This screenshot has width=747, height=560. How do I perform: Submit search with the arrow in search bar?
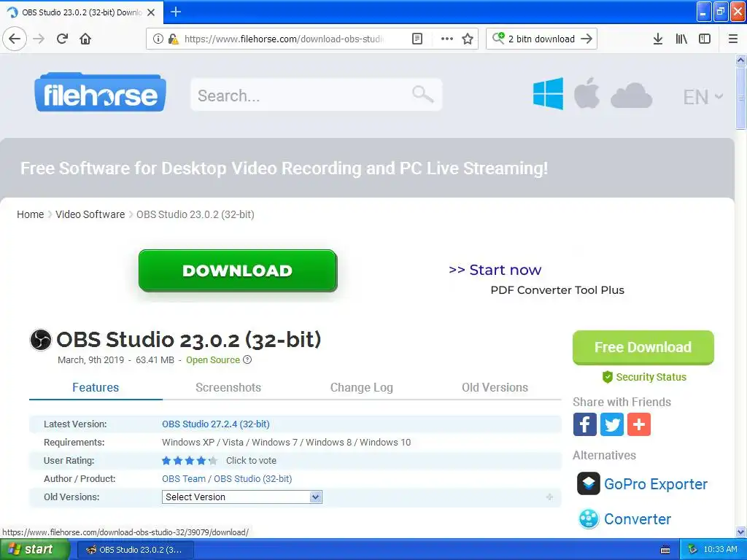click(587, 39)
